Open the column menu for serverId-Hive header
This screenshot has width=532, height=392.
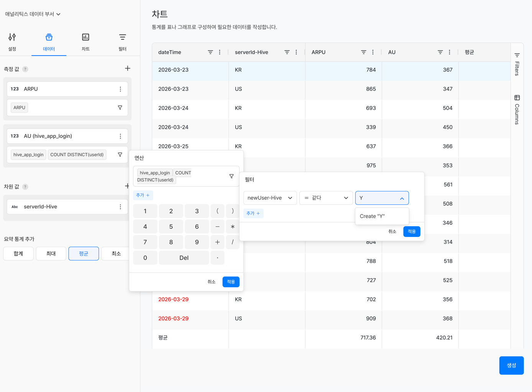(x=296, y=52)
